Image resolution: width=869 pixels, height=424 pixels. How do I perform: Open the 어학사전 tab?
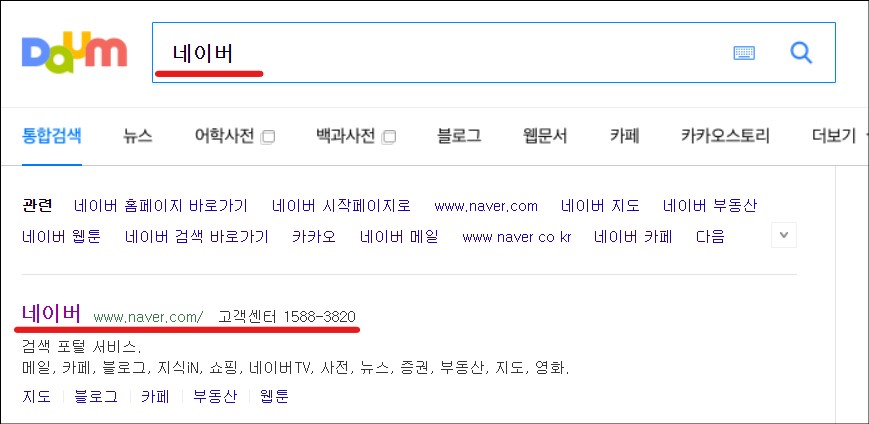pos(224,136)
